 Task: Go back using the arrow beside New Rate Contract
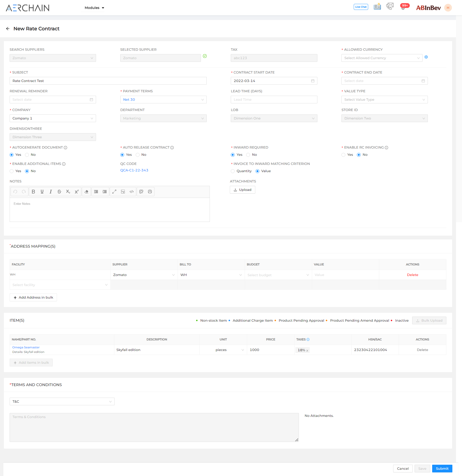(x=8, y=29)
